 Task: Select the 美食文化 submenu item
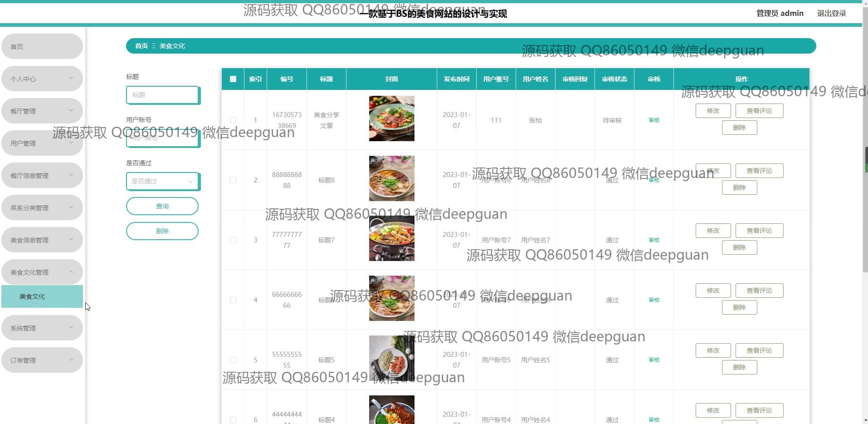pos(42,296)
